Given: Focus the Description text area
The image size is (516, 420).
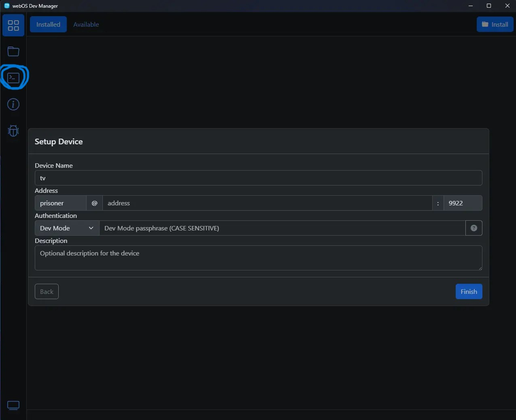Looking at the screenshot, I should [258, 258].
